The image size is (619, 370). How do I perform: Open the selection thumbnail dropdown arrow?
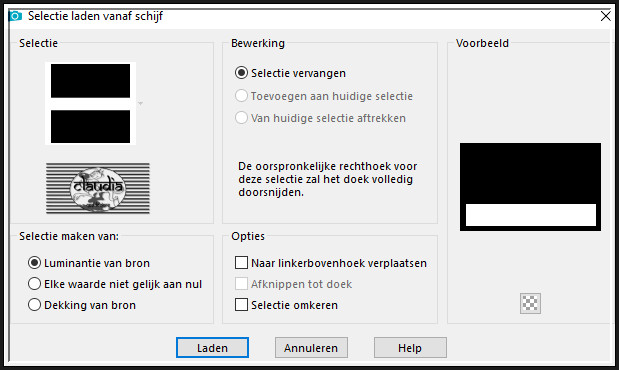point(140,103)
